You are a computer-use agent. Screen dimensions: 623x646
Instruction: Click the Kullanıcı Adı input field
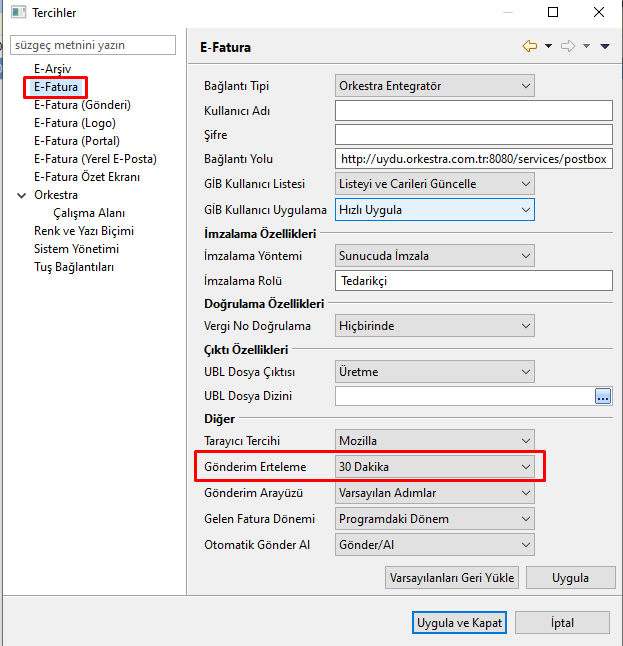pyautogui.click(x=473, y=110)
